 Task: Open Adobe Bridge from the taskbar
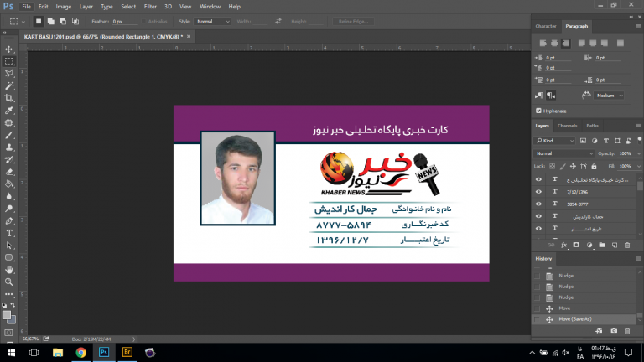[127, 353]
